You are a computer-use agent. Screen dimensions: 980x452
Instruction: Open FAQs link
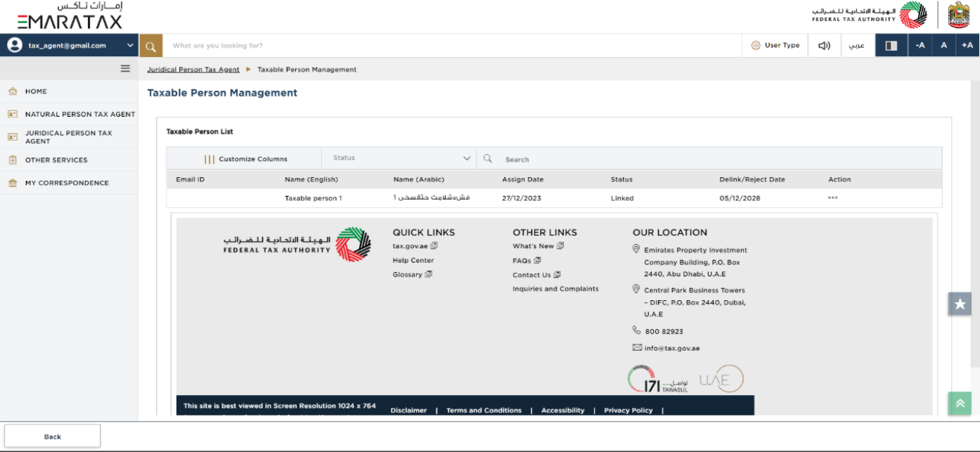coord(527,261)
